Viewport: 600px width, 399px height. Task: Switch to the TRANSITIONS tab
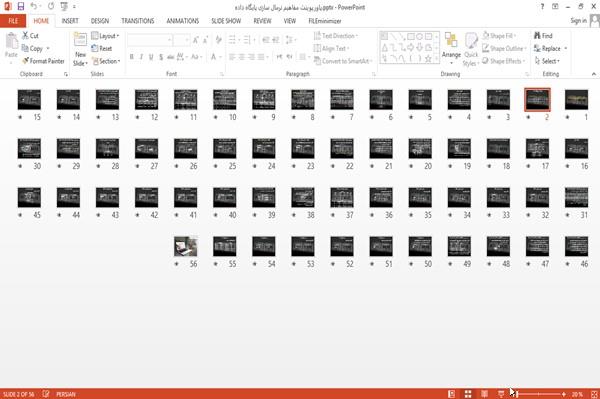[x=138, y=21]
